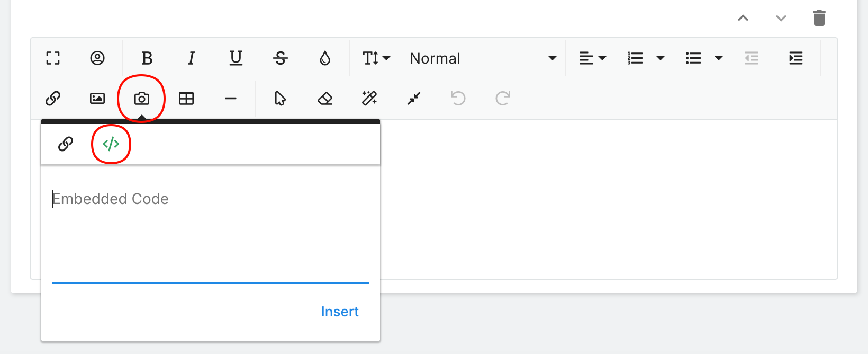Toggle Underline formatting
Screen dimensions: 868x354
coord(236,58)
